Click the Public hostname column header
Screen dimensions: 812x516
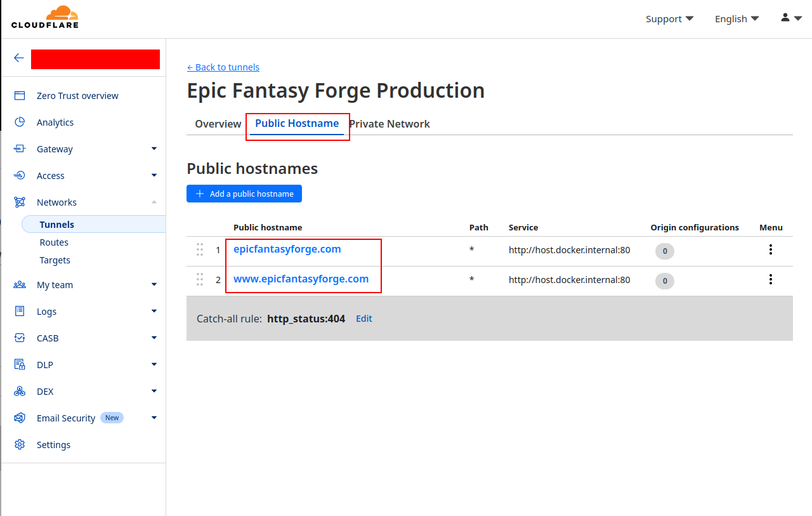tap(268, 227)
